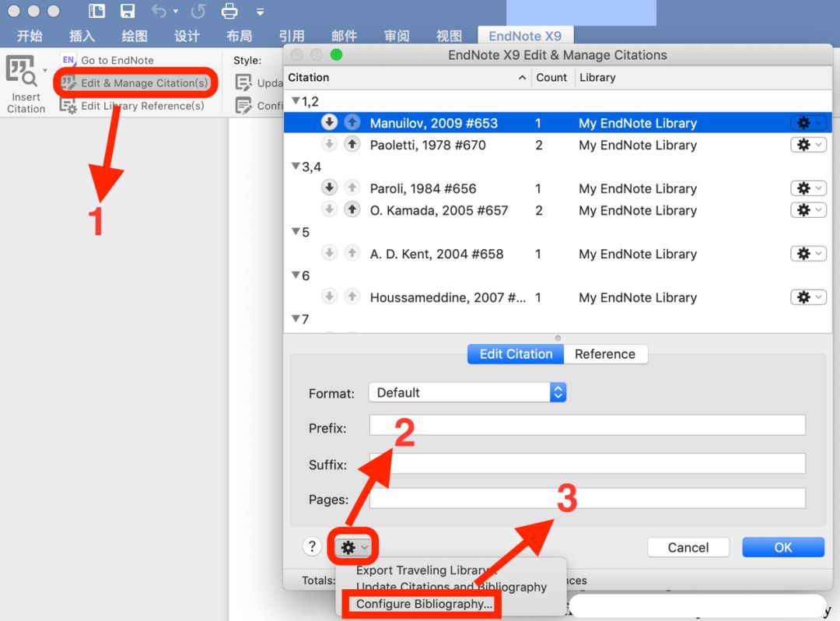This screenshot has height=621, width=840.
Task: Open the Format dropdown set to Default
Action: (x=467, y=393)
